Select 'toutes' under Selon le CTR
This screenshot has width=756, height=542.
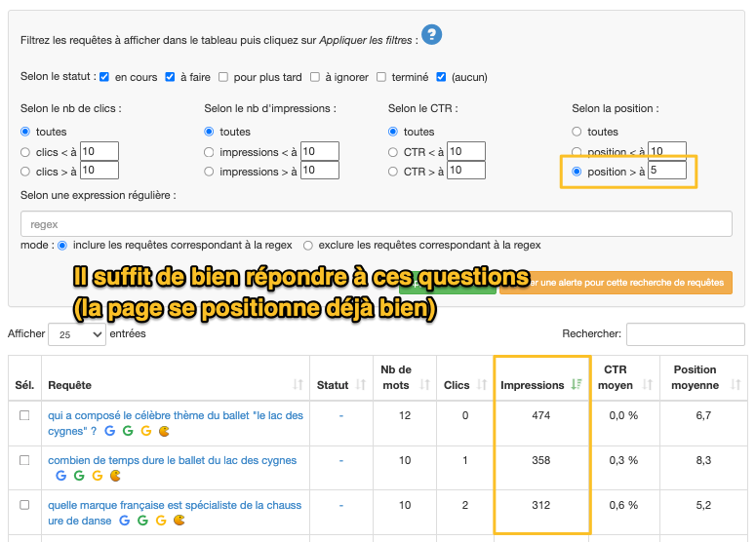[x=393, y=132]
